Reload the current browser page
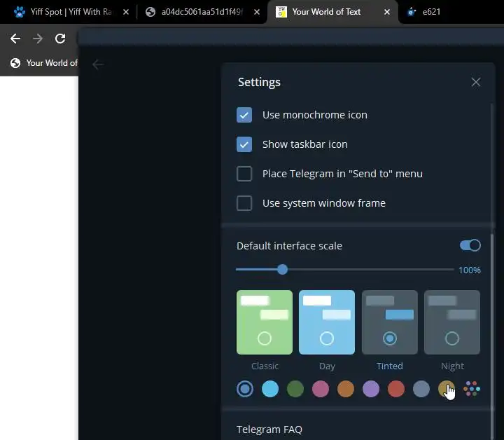Screen dimensions: 504x440 pyautogui.click(x=60, y=39)
